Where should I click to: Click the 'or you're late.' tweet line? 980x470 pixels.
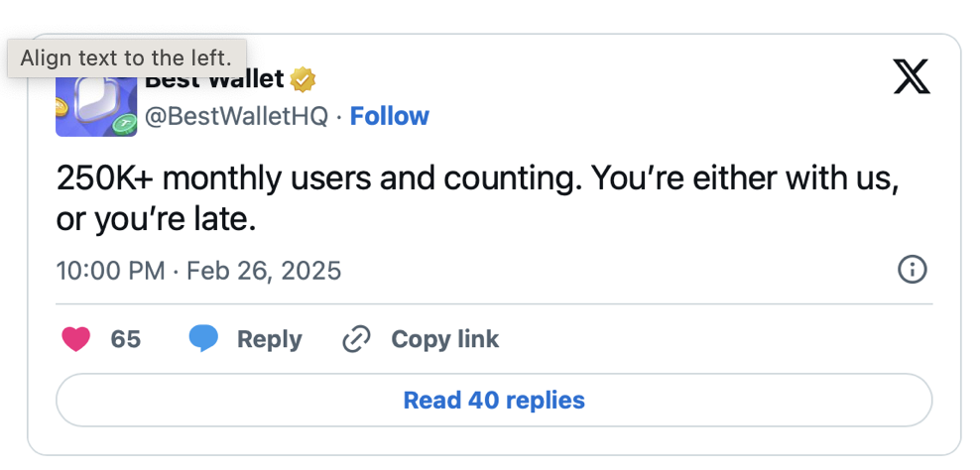(x=157, y=220)
